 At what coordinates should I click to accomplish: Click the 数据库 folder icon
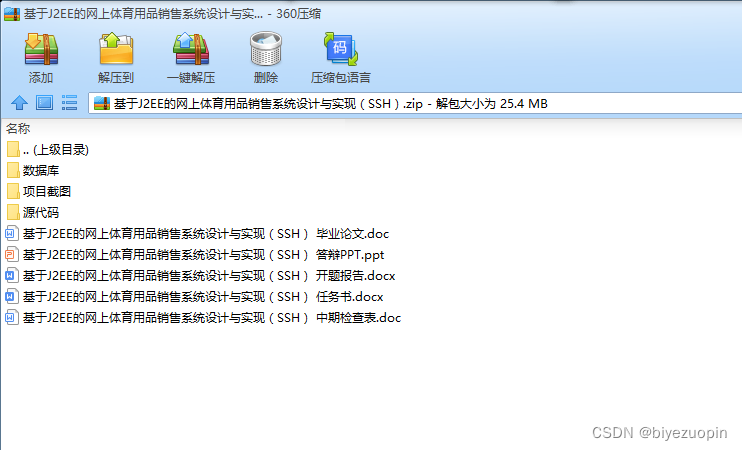pos(13,170)
